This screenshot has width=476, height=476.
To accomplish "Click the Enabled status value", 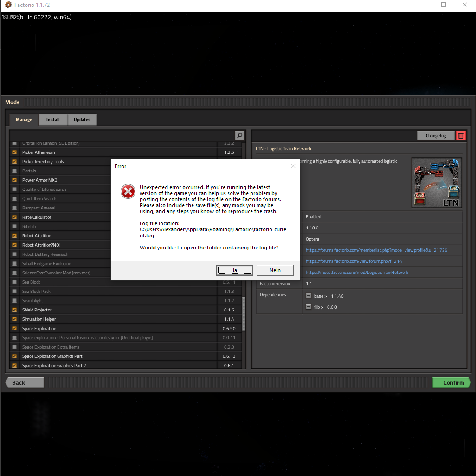I will pos(313,217).
